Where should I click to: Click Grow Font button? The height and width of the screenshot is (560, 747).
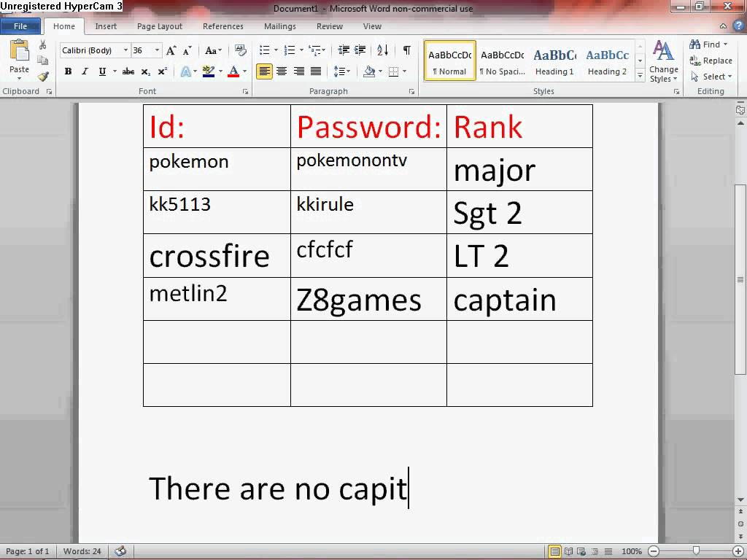(x=171, y=50)
